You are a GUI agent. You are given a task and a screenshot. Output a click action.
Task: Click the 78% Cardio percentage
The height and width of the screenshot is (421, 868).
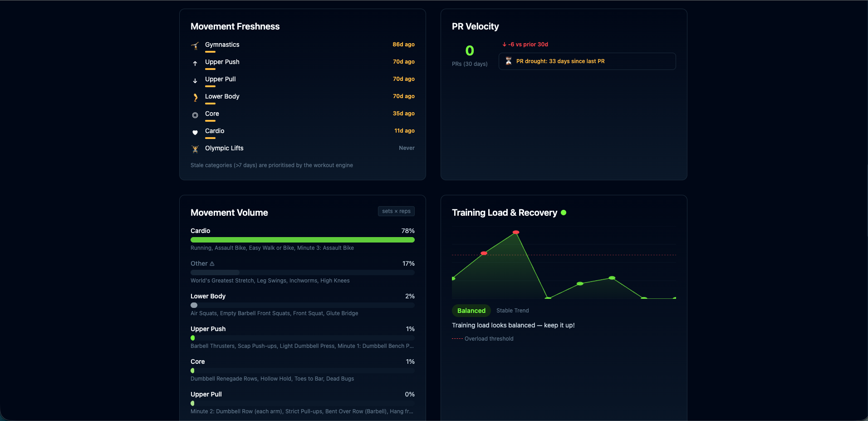coord(408,231)
